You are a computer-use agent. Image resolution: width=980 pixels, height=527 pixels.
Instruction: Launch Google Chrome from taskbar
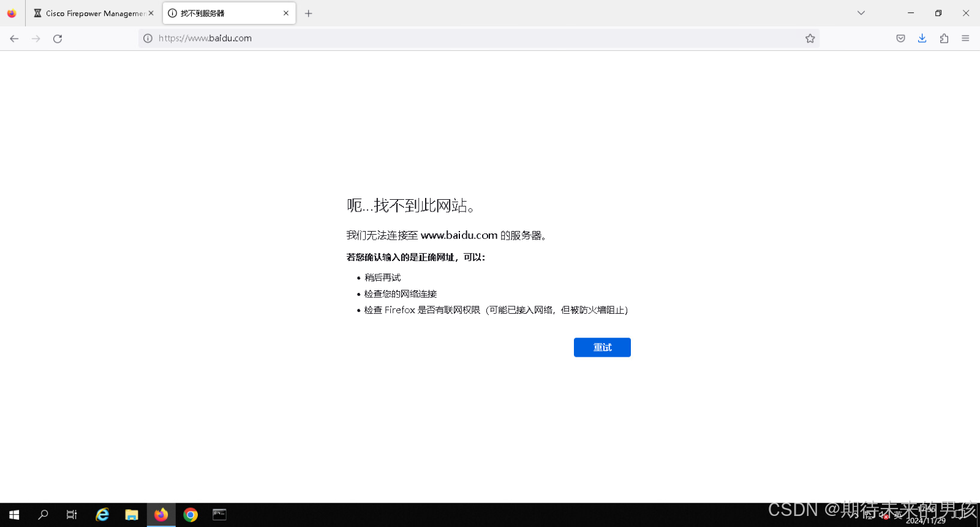point(190,515)
